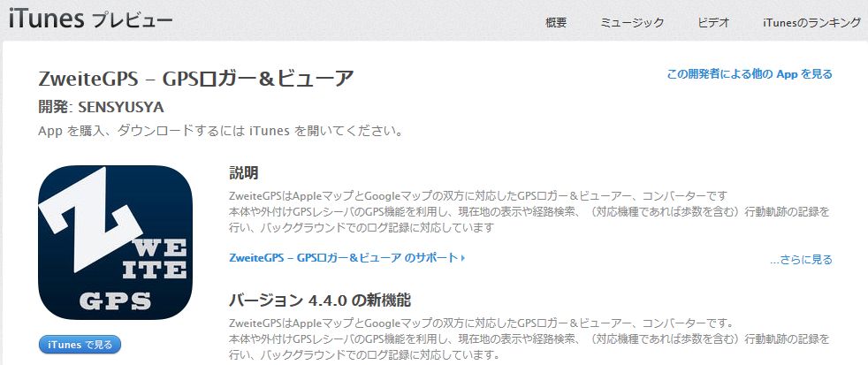Image resolution: width=868 pixels, height=365 pixels.
Task: Open the 概要 menu item
Action: click(x=556, y=23)
